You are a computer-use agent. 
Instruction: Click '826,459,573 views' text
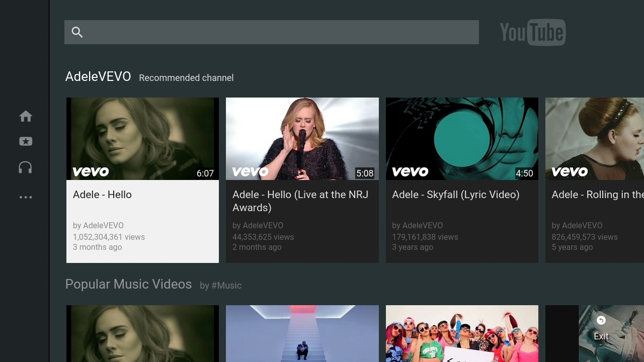[x=585, y=237]
